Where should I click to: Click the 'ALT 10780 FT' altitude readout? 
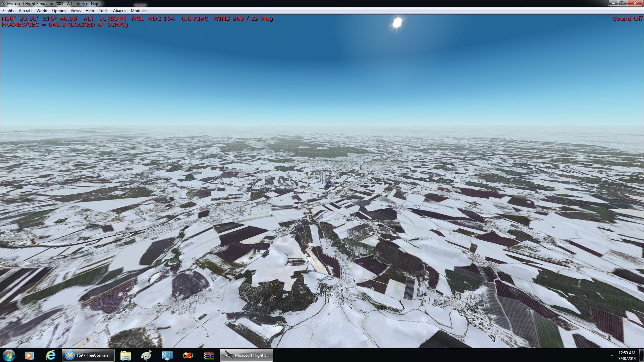[105, 19]
